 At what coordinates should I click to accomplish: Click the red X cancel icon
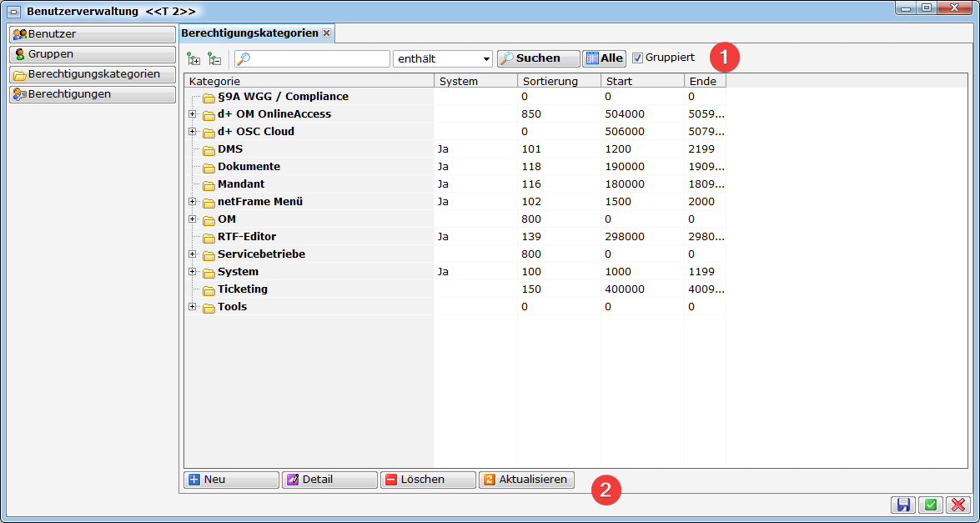[957, 505]
